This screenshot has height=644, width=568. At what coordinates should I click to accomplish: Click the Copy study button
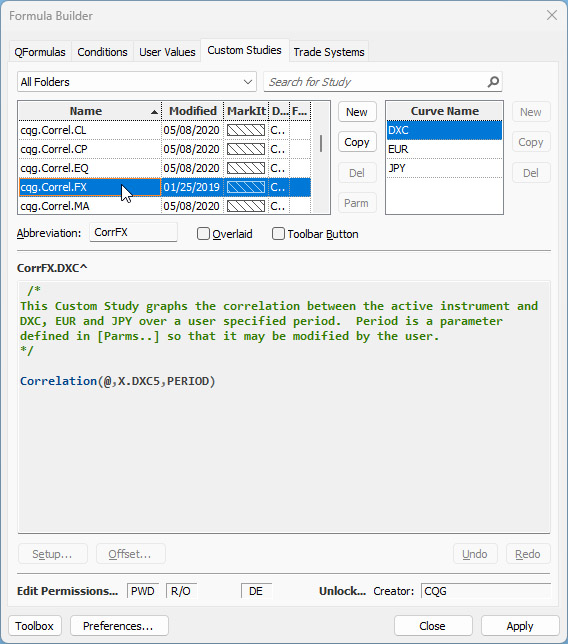[x=357, y=142]
